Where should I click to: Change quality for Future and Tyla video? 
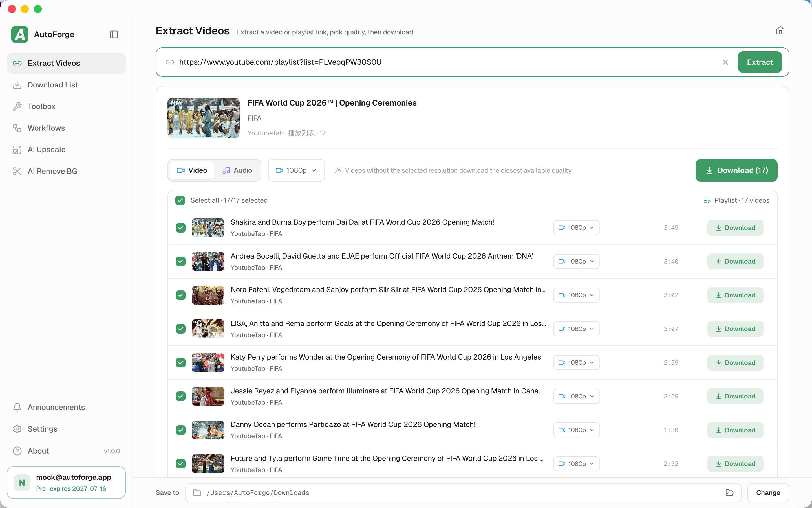[577, 464]
